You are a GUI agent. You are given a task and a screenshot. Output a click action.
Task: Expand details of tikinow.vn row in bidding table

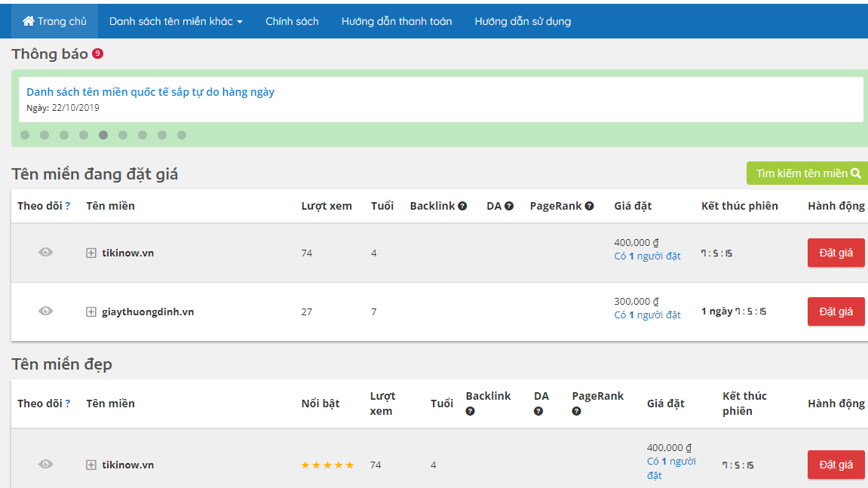click(91, 253)
